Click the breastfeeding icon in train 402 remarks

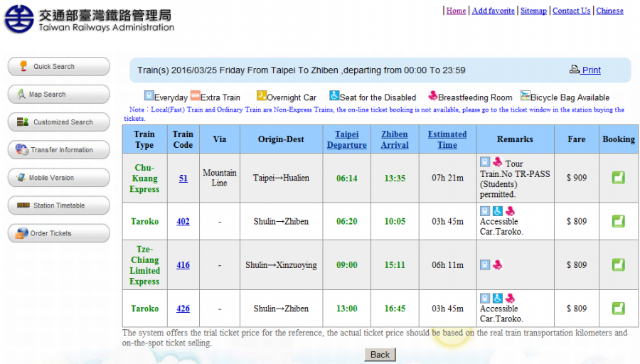[510, 211]
